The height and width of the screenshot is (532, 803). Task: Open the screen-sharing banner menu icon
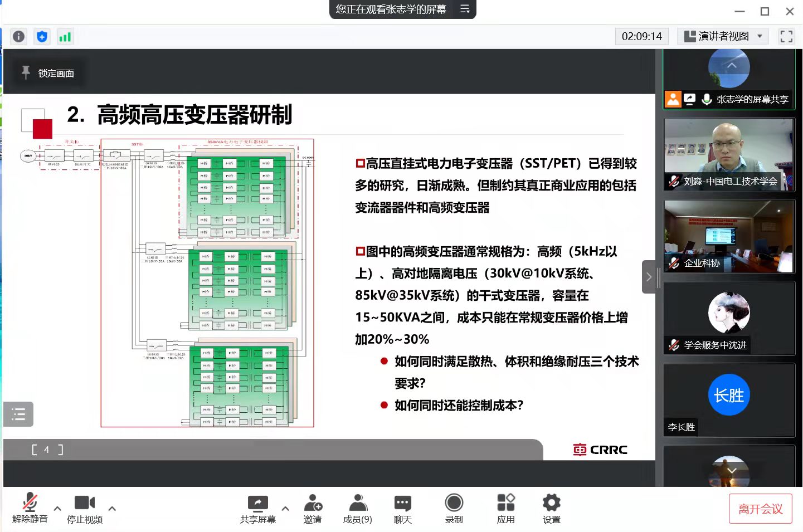[465, 9]
